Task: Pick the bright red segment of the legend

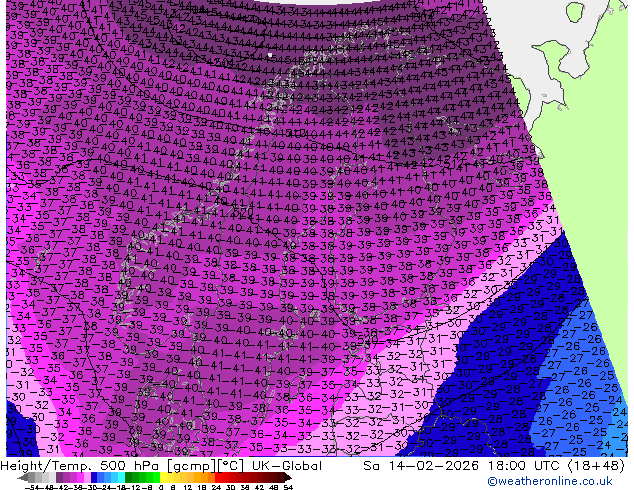Action: tap(218, 478)
